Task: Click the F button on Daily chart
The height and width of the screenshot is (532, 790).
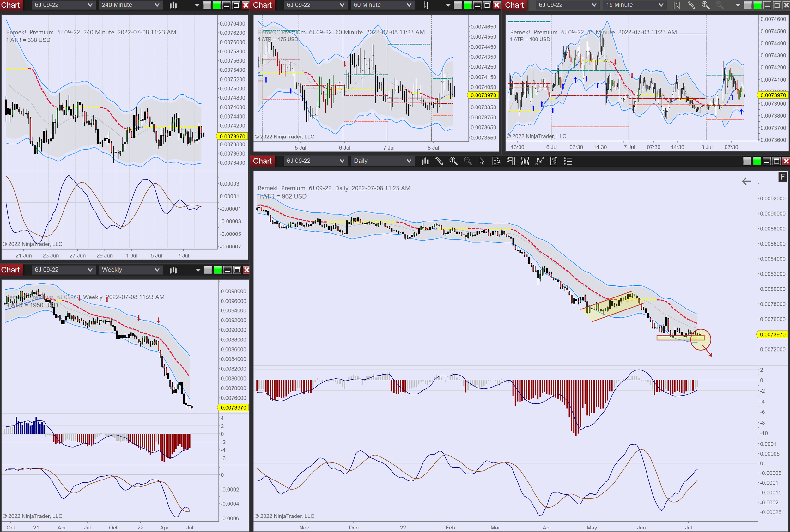Action: tap(782, 177)
